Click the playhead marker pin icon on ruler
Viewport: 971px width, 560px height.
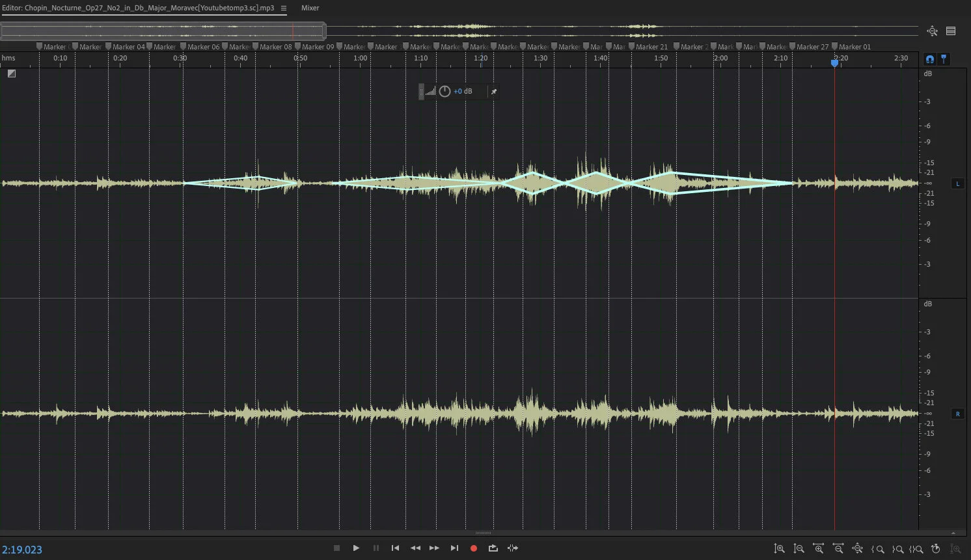[x=944, y=59]
